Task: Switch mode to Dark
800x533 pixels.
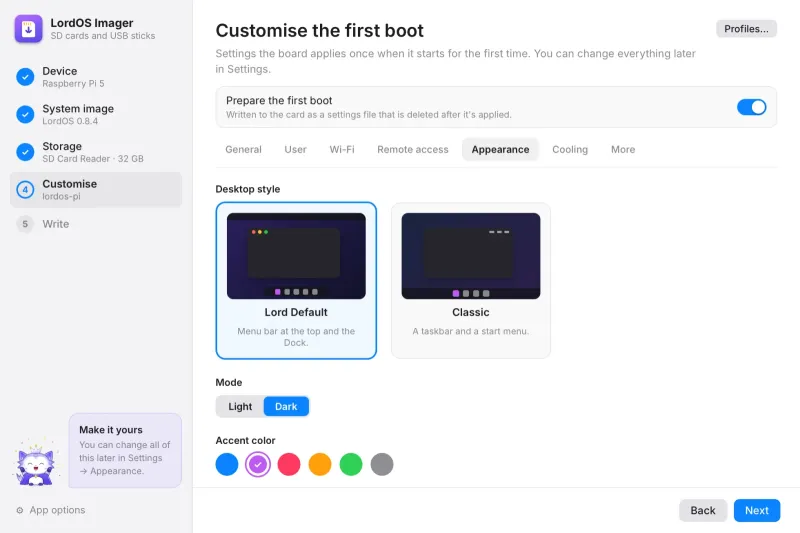Action: click(286, 407)
